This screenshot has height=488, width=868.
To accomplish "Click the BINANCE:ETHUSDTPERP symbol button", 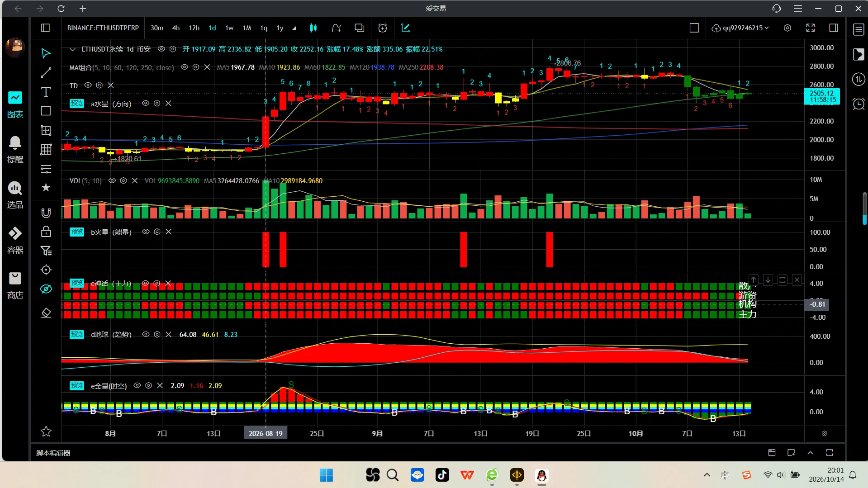I will click(103, 28).
